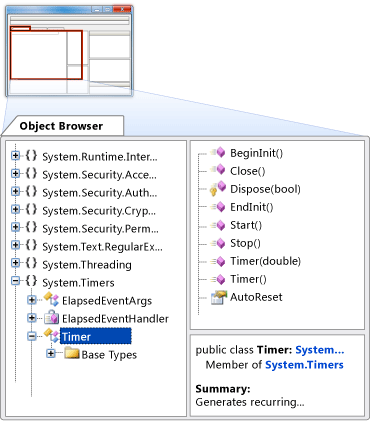Collapse the System.Timers namespace node

coord(15,281)
